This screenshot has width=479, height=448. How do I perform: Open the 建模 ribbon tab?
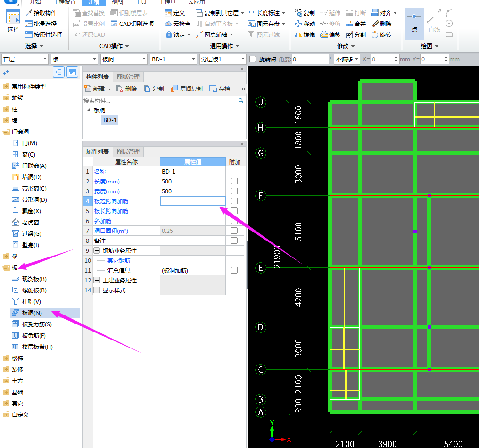coord(94,2)
